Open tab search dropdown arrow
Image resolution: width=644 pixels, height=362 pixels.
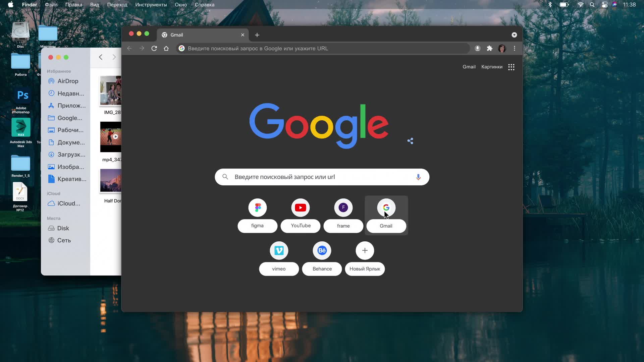click(x=514, y=35)
